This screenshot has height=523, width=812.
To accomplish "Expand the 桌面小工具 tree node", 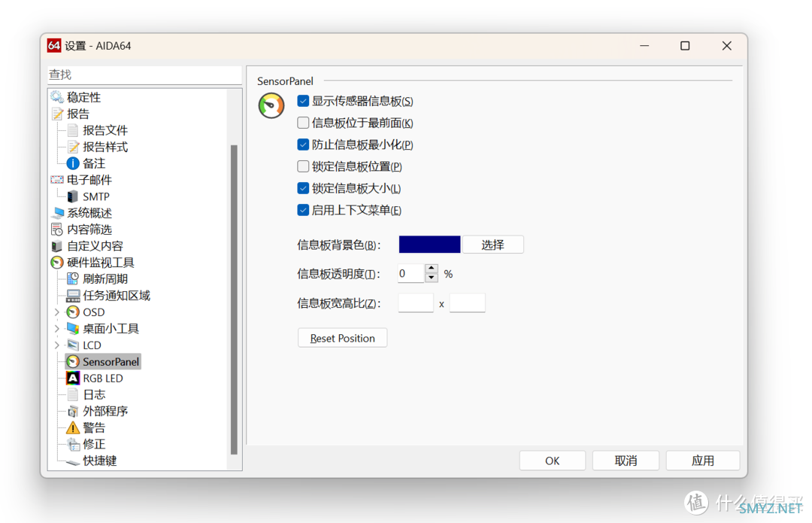I will click(57, 329).
